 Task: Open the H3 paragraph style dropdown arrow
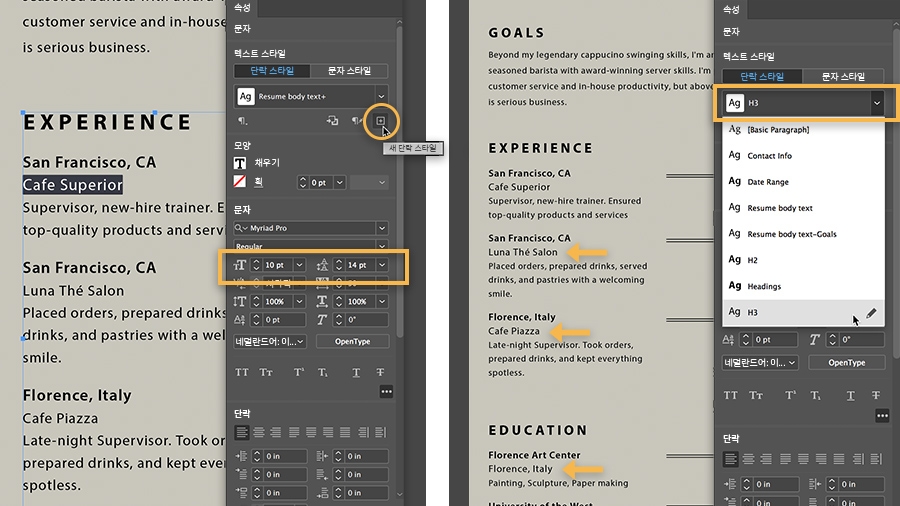tap(876, 103)
